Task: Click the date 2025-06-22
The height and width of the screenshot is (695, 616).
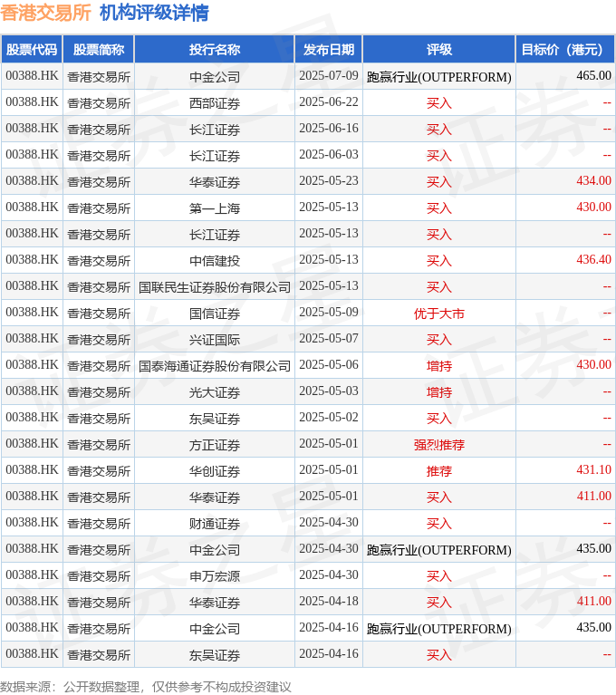Action: click(x=329, y=102)
